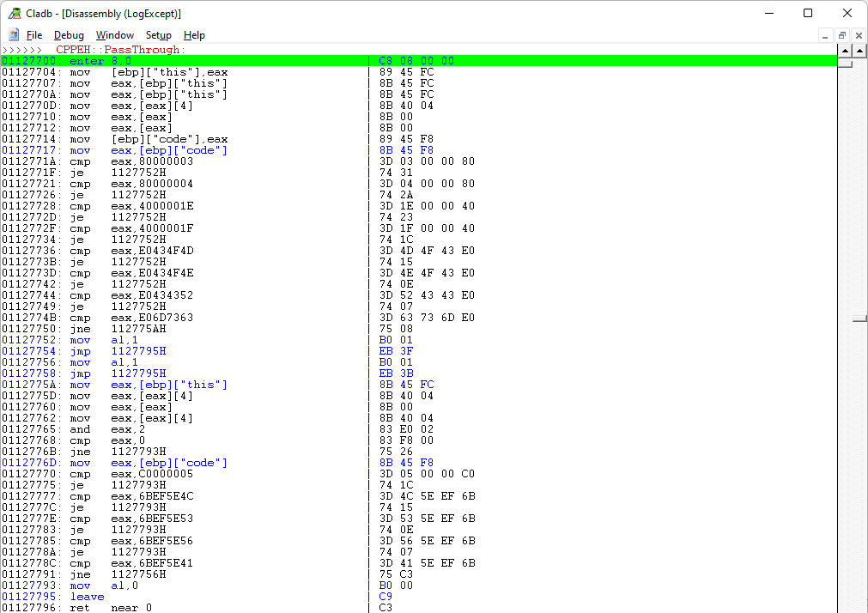Open the File menu
This screenshot has height=613, width=868.
click(x=34, y=35)
